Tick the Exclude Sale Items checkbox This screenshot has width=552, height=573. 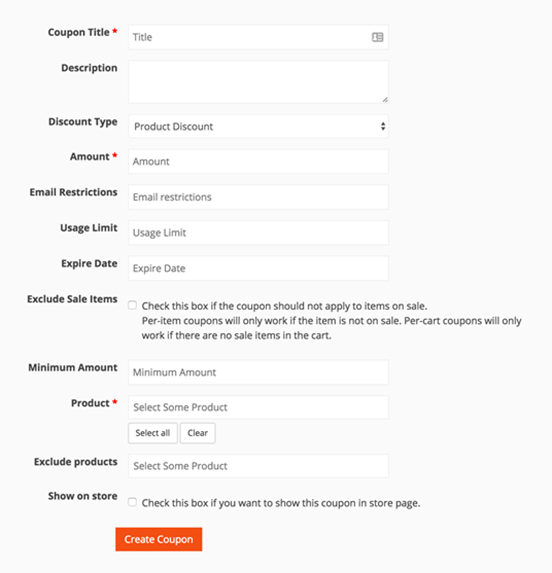pyautogui.click(x=132, y=305)
